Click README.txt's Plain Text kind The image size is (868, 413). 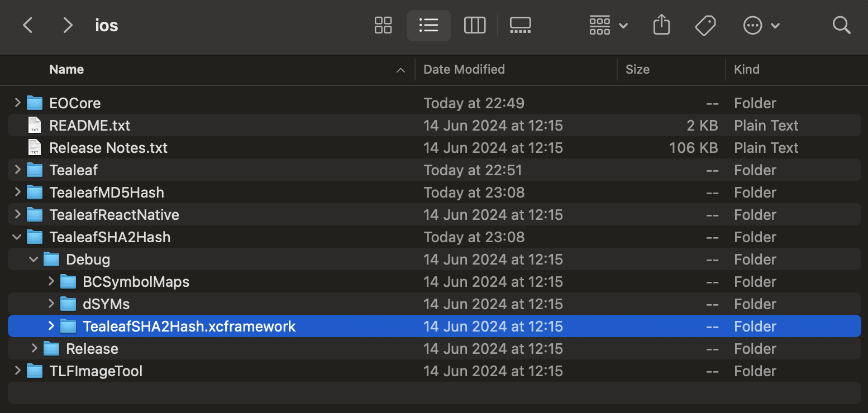click(766, 126)
